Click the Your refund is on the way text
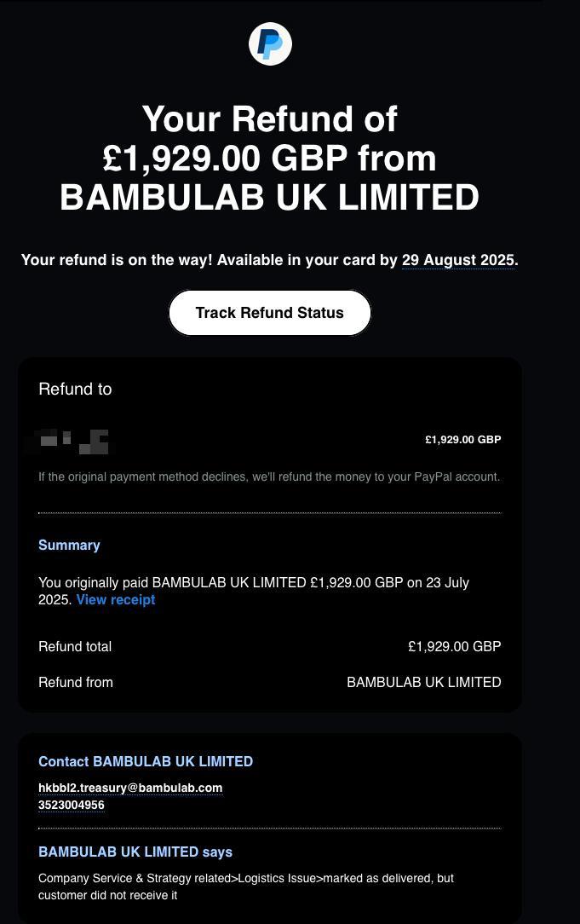Viewport: 580px width, 924px height. point(210,260)
